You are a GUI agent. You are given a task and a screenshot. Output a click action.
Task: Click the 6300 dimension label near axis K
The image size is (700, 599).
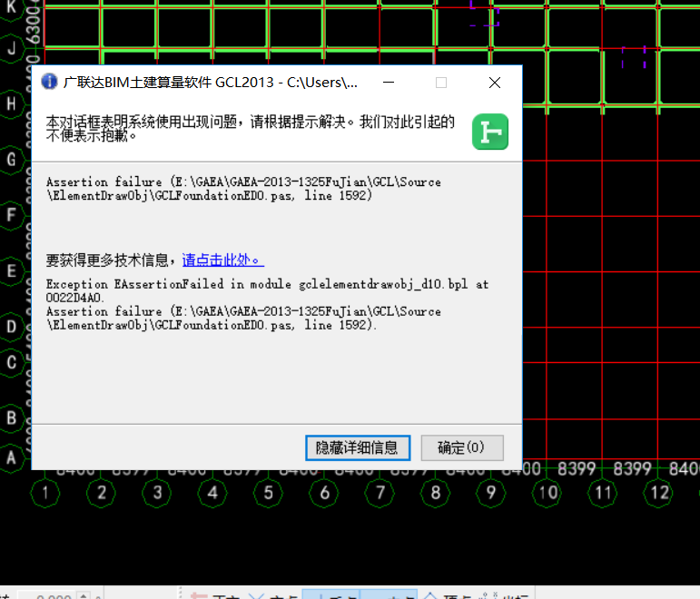pos(34,25)
